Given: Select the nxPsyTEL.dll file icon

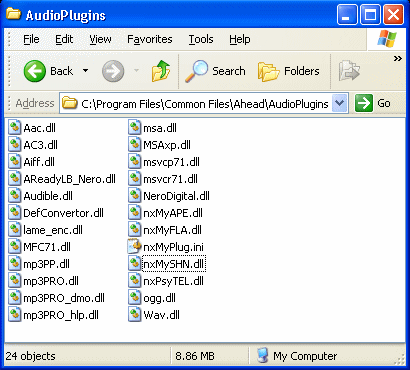Looking at the screenshot, I should [134, 281].
